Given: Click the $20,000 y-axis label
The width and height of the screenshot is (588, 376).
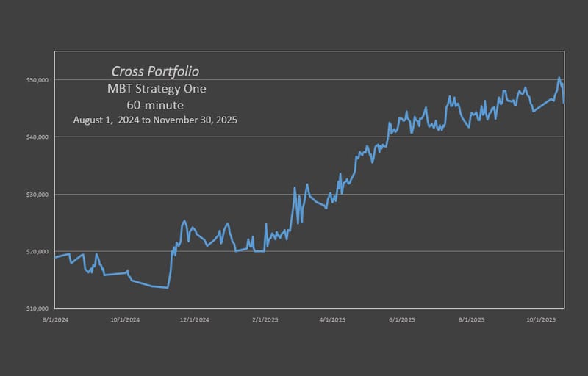Looking at the screenshot, I should tap(37, 251).
